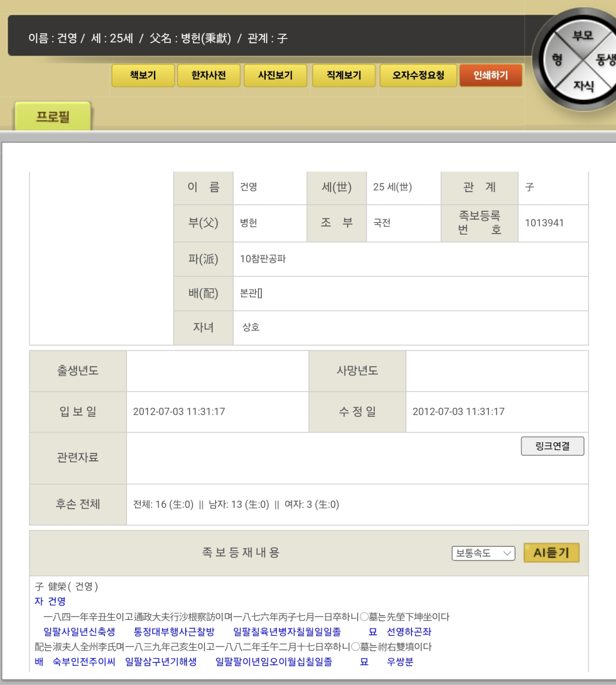Screen dimensions: 616x685
Task: Click blue text 일팔삼구년기해생
Action: (x=161, y=662)
